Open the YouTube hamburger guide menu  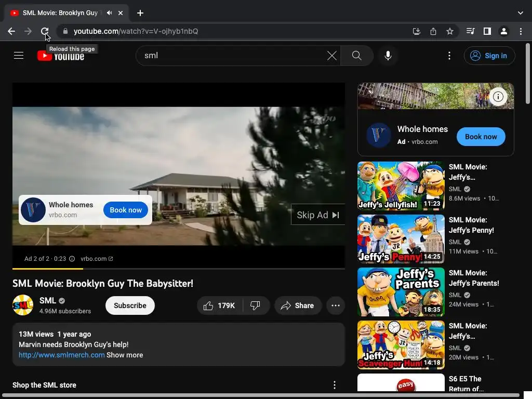[x=19, y=55]
